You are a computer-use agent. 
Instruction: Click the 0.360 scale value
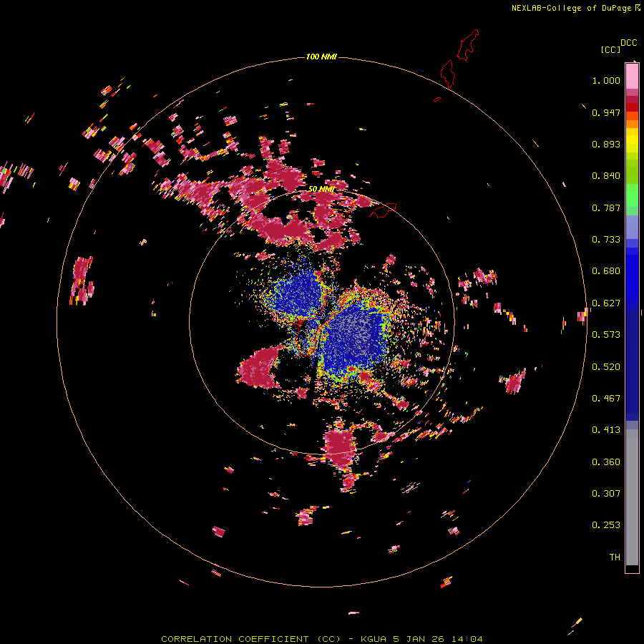pyautogui.click(x=606, y=462)
